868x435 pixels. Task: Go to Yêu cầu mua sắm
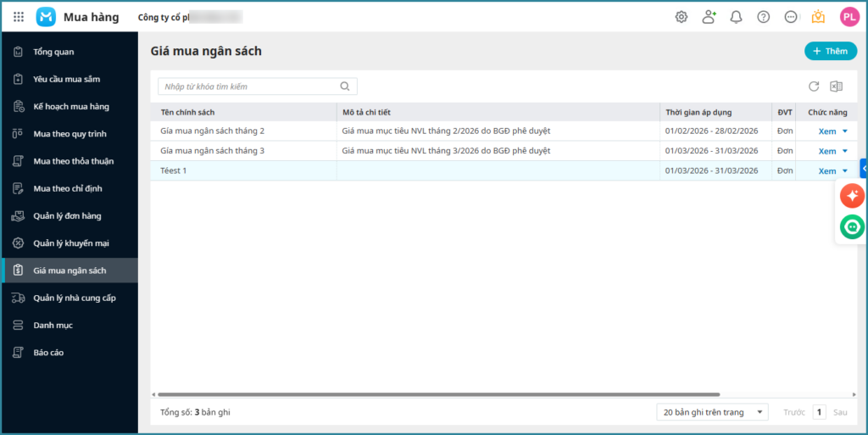click(70, 79)
